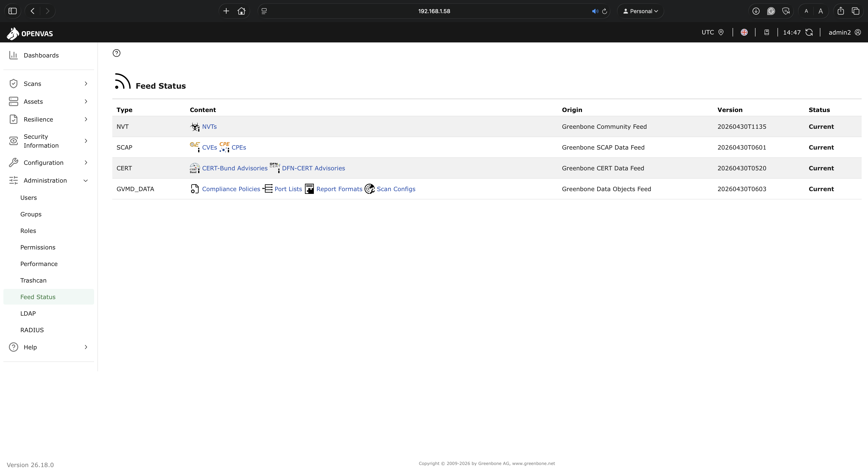Open the Trashcan page
Viewport: 868px width, 476px height.
point(33,280)
